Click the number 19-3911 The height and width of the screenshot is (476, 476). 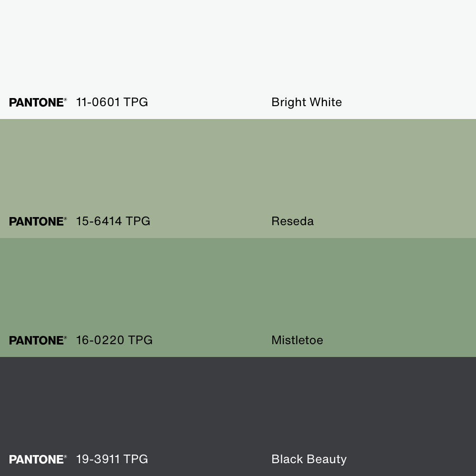pyautogui.click(x=98, y=459)
